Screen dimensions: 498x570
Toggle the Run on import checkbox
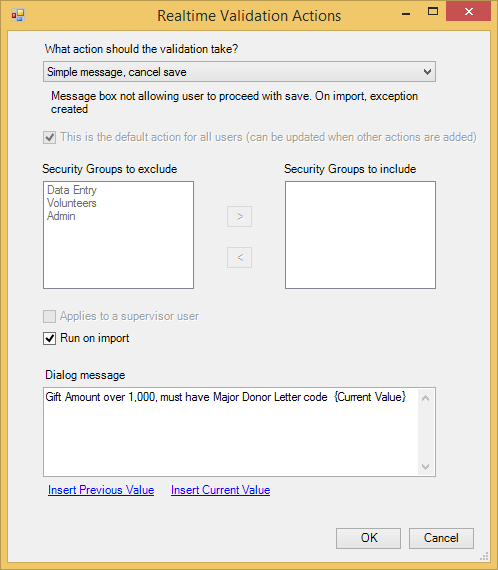49,338
